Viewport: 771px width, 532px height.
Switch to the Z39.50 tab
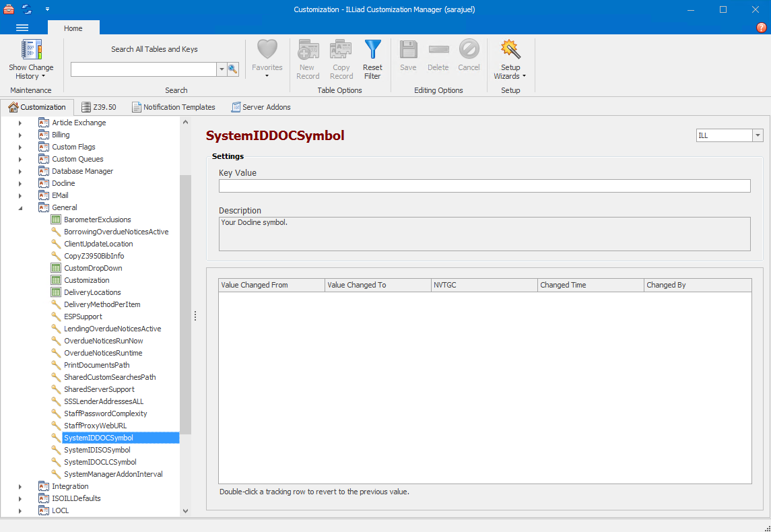coord(99,106)
